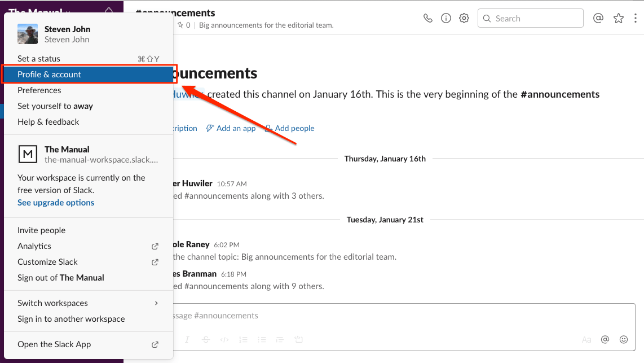
Task: Open Preferences from the menu
Action: (39, 90)
